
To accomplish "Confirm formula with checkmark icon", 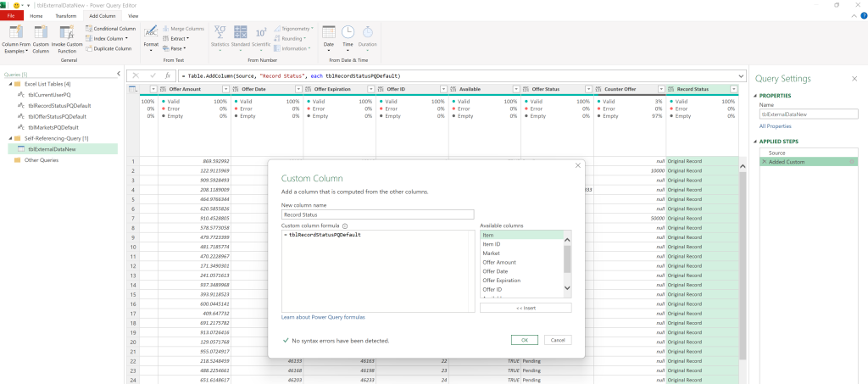I will pyautogui.click(x=153, y=75).
